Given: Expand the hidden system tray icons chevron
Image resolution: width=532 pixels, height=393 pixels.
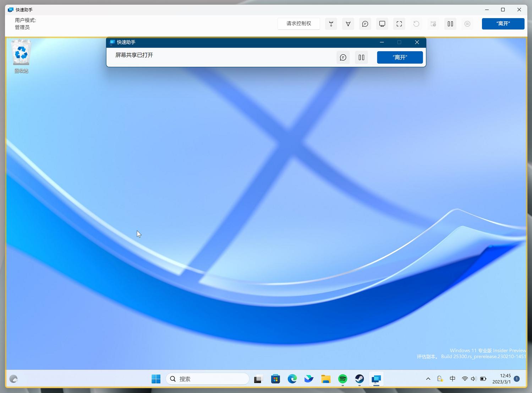Looking at the screenshot, I should point(428,379).
